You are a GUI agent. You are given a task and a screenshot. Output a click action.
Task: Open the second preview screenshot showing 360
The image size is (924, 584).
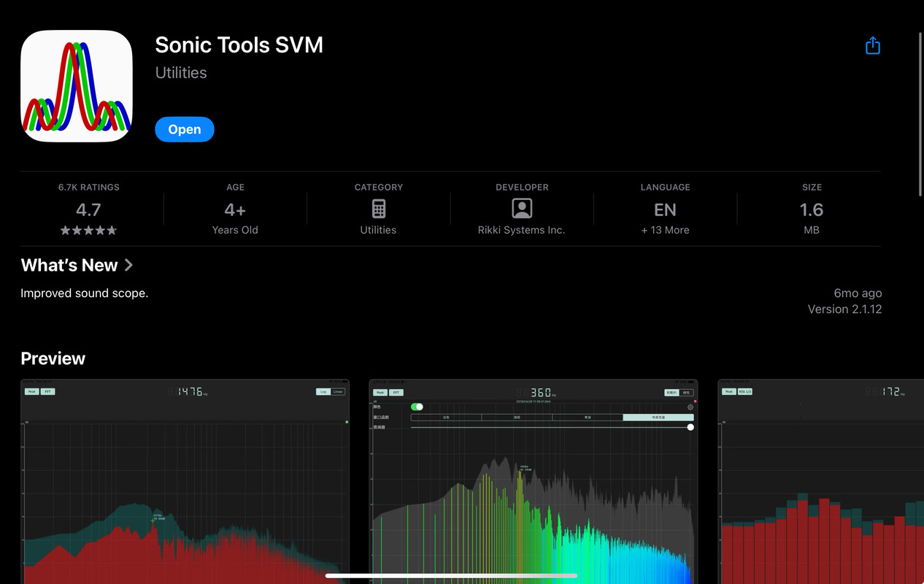click(534, 481)
